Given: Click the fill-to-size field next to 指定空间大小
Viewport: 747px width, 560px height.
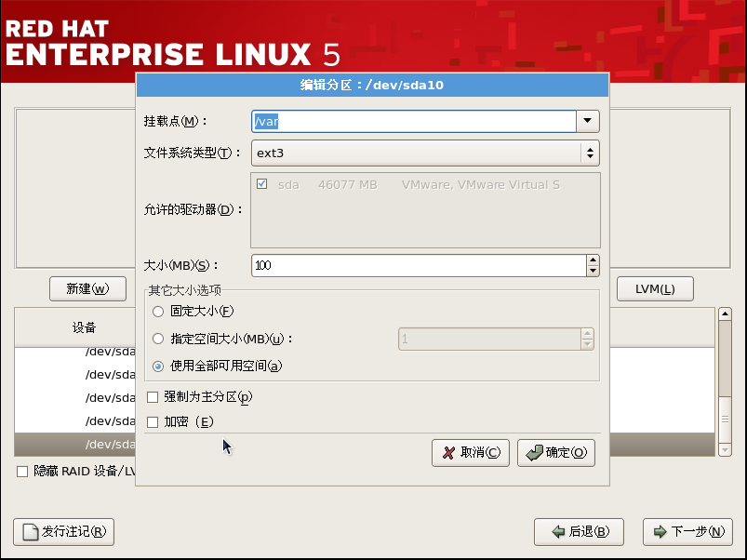Looking at the screenshot, I should 489,339.
